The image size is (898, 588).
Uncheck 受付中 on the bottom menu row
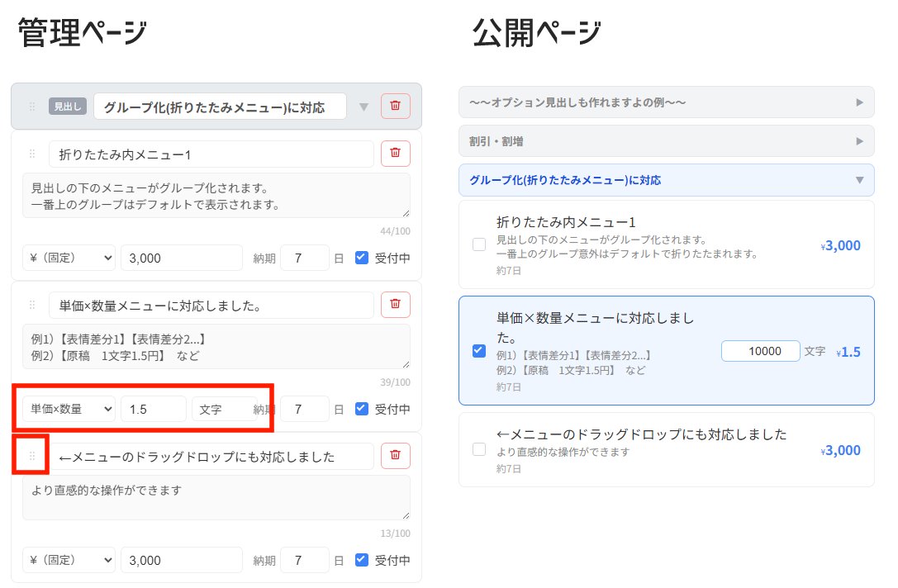361,559
